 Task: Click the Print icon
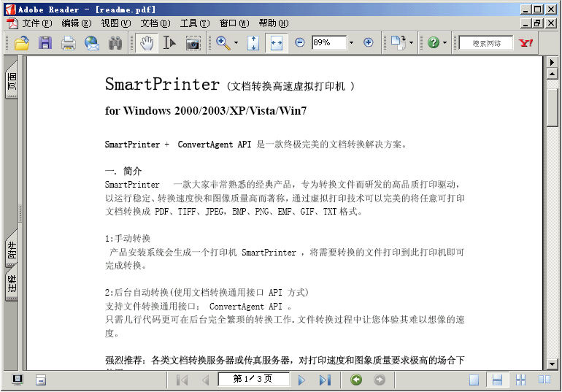pos(69,43)
